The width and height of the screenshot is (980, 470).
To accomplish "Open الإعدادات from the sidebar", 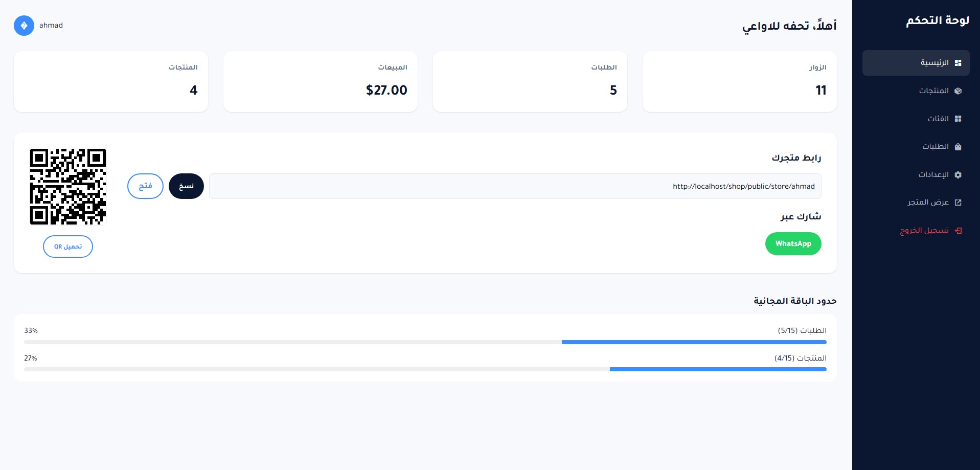I will [933, 175].
